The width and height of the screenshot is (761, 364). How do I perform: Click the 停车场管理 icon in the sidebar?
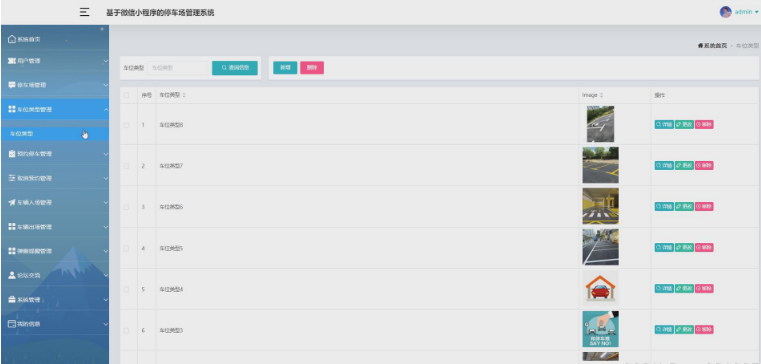(x=12, y=85)
